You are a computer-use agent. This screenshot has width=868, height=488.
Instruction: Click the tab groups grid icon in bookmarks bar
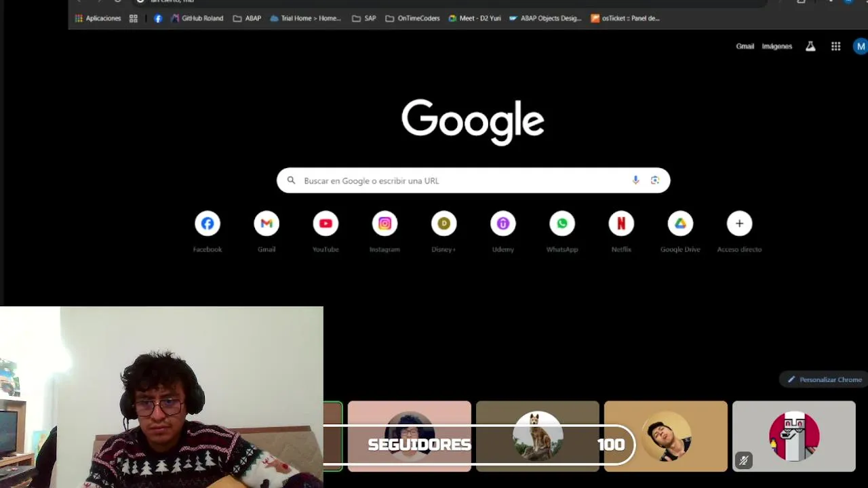(x=134, y=18)
